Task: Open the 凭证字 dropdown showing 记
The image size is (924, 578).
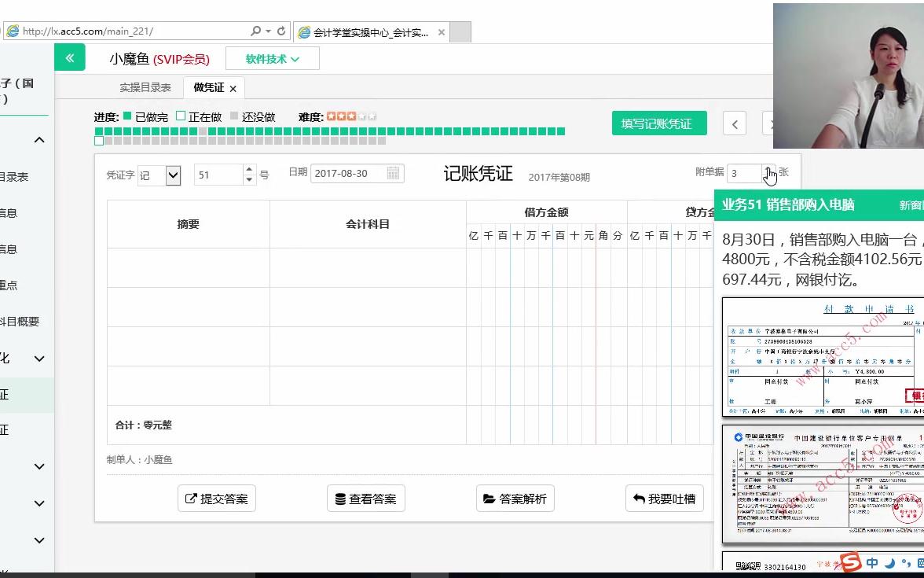Action: tap(174, 175)
